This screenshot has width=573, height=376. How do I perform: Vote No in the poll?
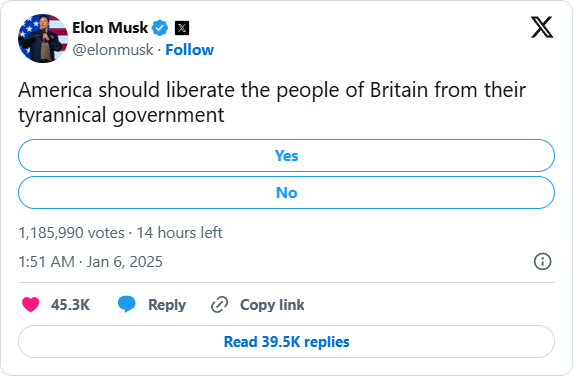coord(286,193)
